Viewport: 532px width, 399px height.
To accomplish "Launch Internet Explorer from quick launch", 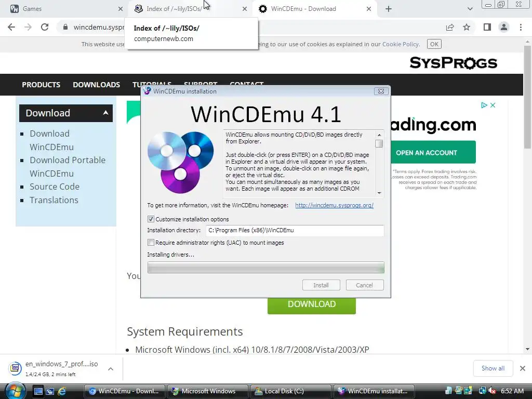I will (62, 392).
